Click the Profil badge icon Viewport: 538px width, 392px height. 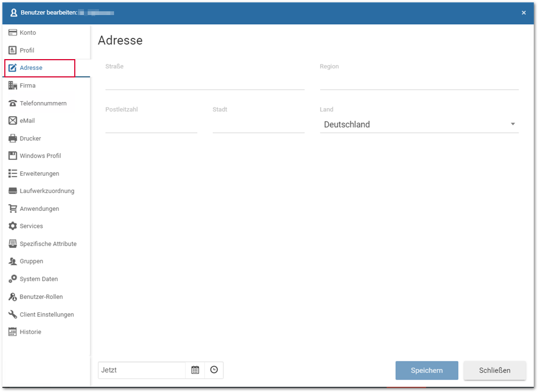pos(13,51)
